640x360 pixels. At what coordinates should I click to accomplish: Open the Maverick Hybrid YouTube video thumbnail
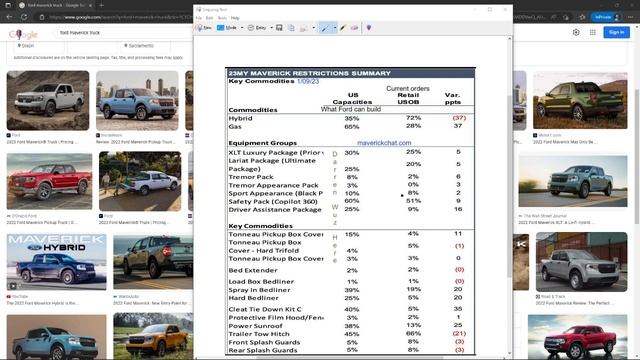(56, 262)
